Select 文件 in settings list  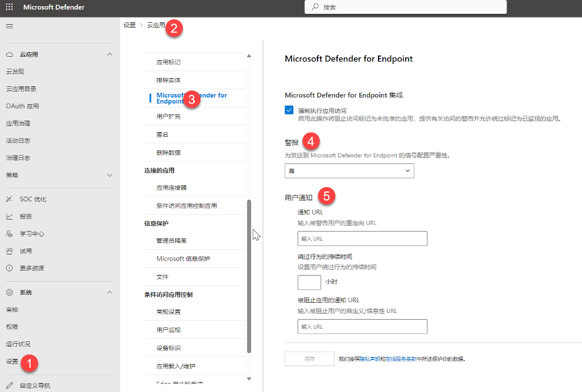pos(162,277)
